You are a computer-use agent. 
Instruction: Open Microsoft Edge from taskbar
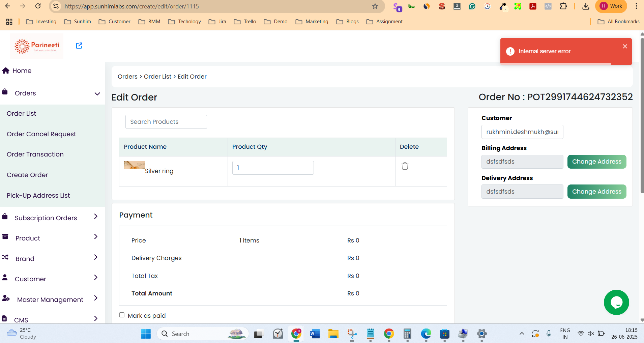pos(426,334)
